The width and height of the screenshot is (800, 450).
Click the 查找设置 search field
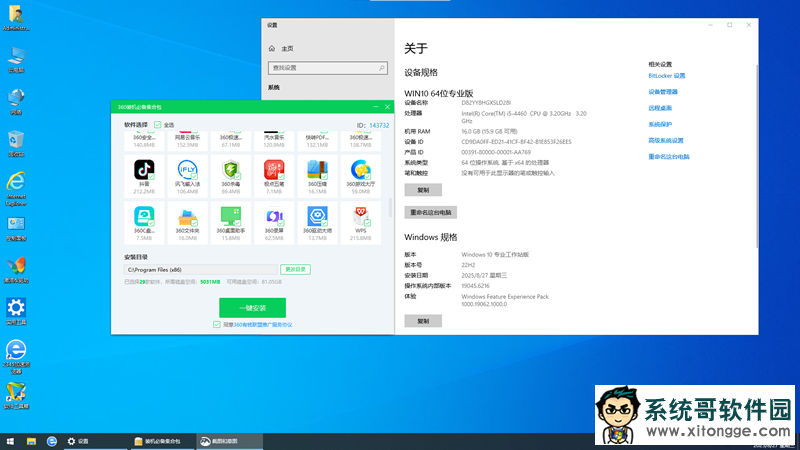(x=328, y=68)
